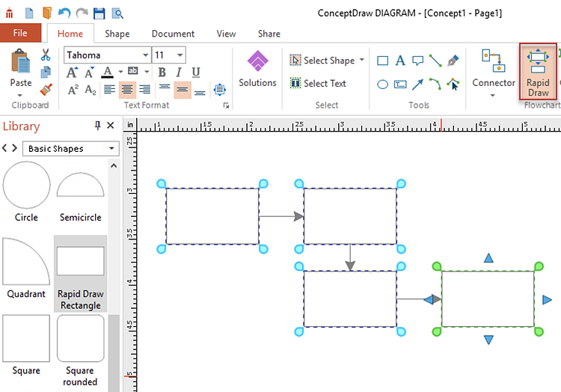Select the Arrow line tool
The height and width of the screenshot is (392, 561).
pos(417,85)
